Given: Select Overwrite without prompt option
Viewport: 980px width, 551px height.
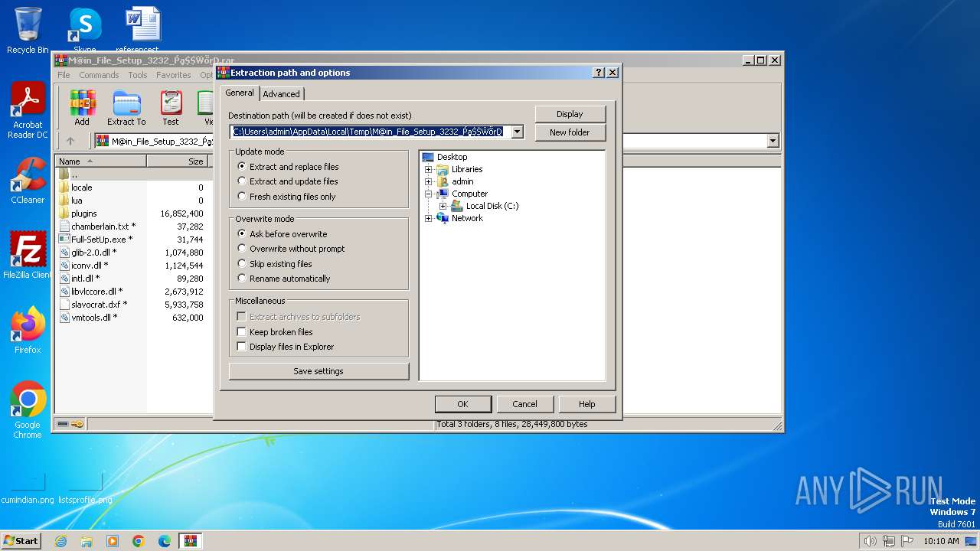Looking at the screenshot, I should click(291, 249).
